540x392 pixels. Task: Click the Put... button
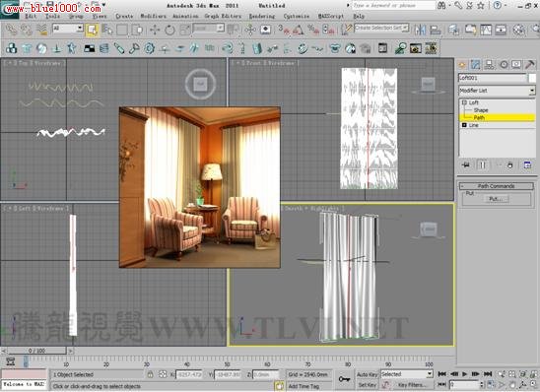496,199
